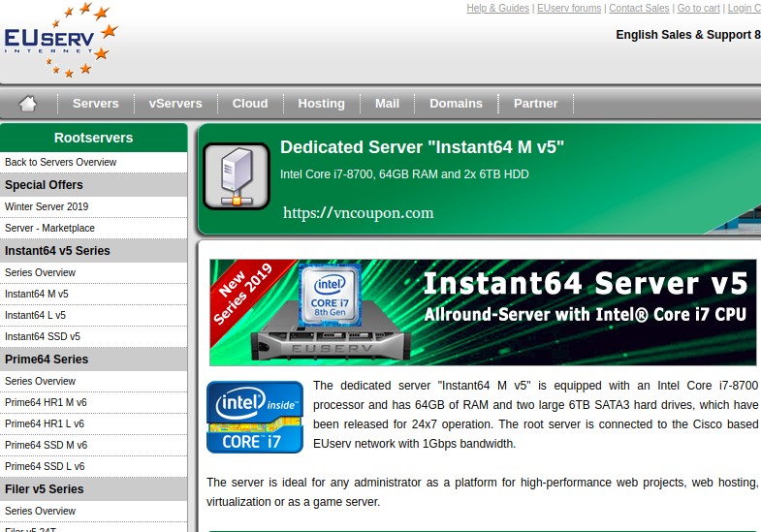Image resolution: width=761 pixels, height=532 pixels.
Task: Click the Special Offers section heading
Action: (93, 185)
